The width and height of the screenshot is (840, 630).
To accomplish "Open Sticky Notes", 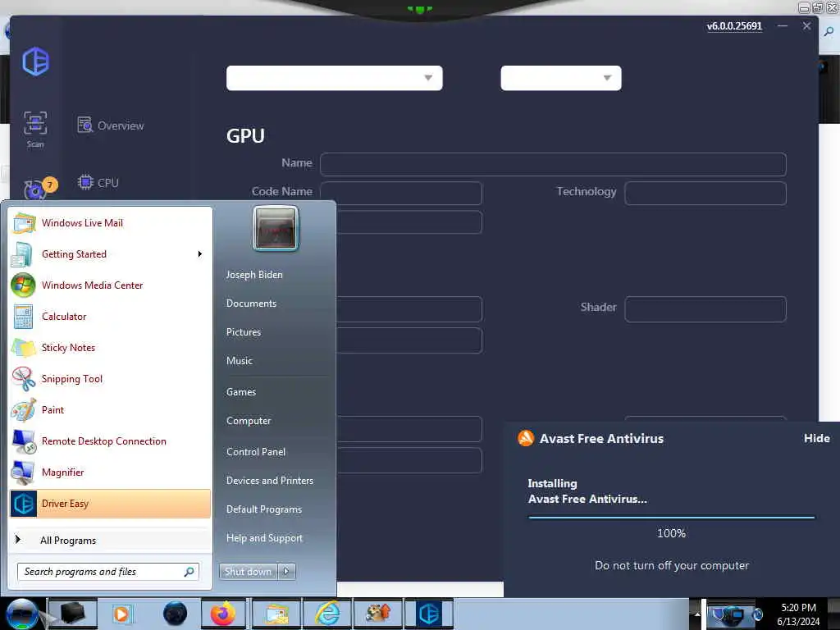I will point(110,347).
